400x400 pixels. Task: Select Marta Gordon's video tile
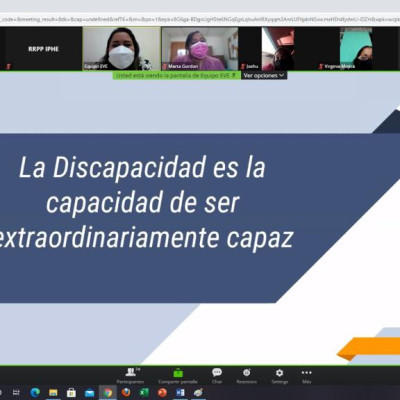coord(200,49)
